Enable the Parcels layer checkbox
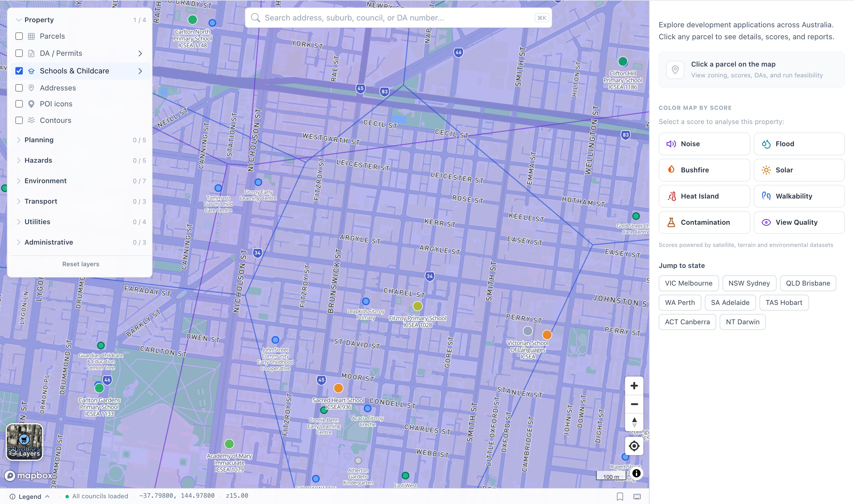 click(x=19, y=36)
